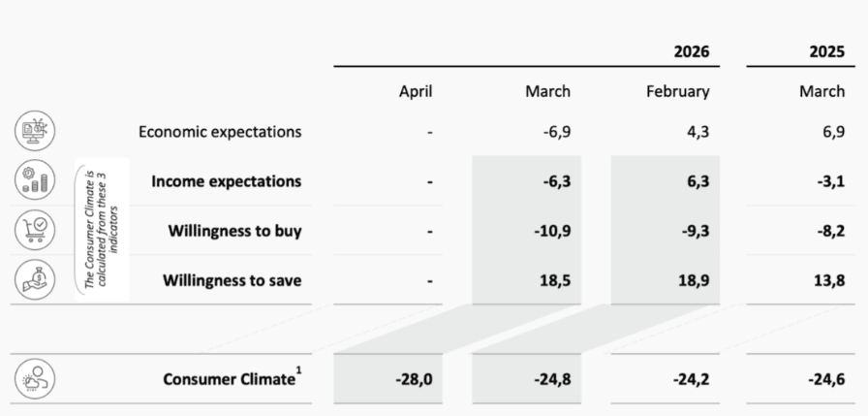
Task: Click the Willingness to save label
Action: (232, 281)
